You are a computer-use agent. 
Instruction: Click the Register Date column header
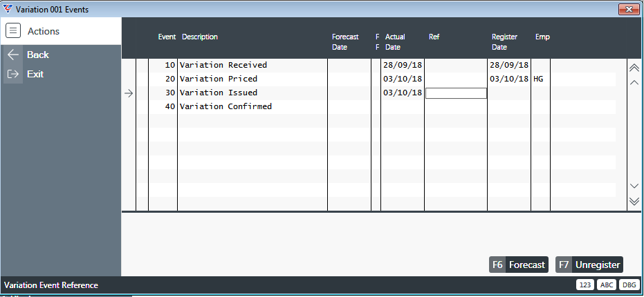click(x=504, y=42)
